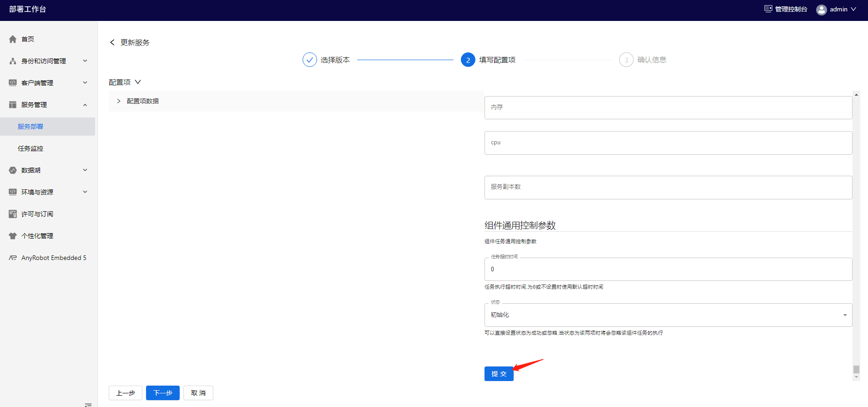Collapse 服务管理 menu chevron
The image size is (868, 407).
coord(85,105)
